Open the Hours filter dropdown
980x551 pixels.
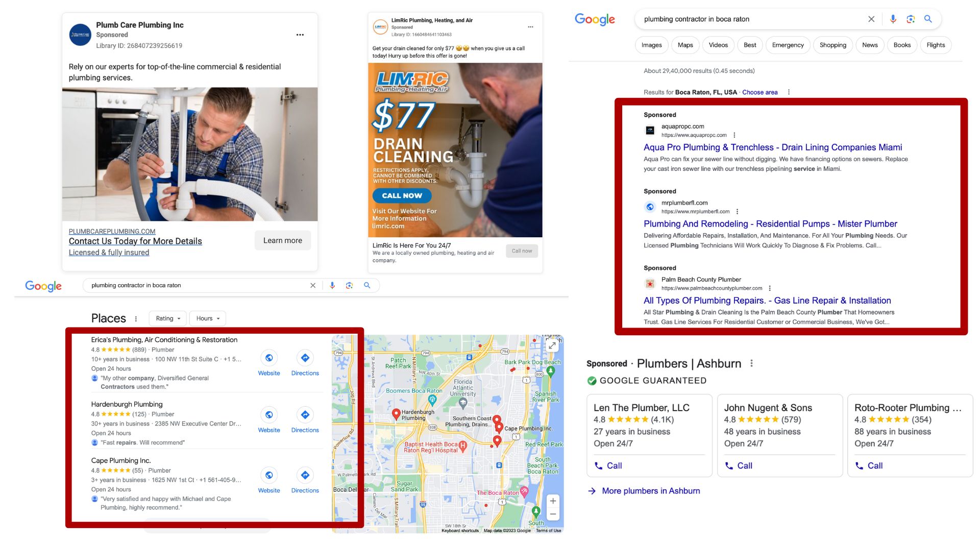pos(208,318)
